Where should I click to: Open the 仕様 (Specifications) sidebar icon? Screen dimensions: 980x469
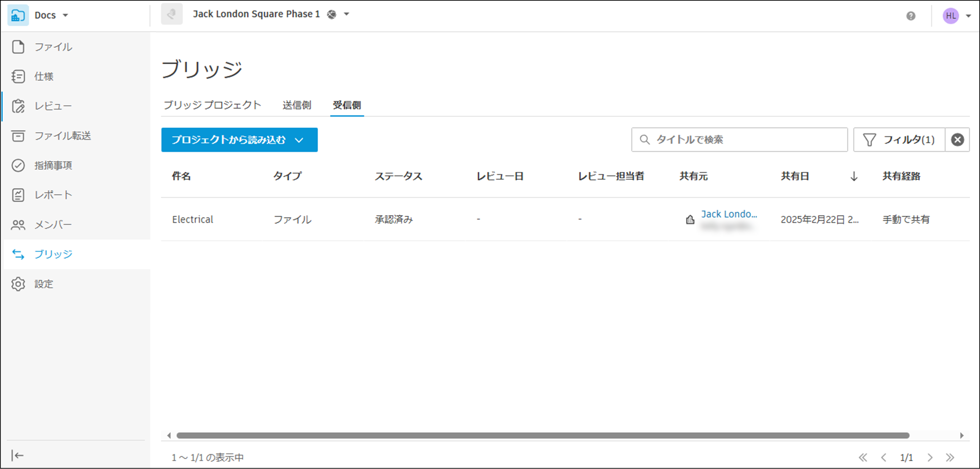pyautogui.click(x=18, y=77)
